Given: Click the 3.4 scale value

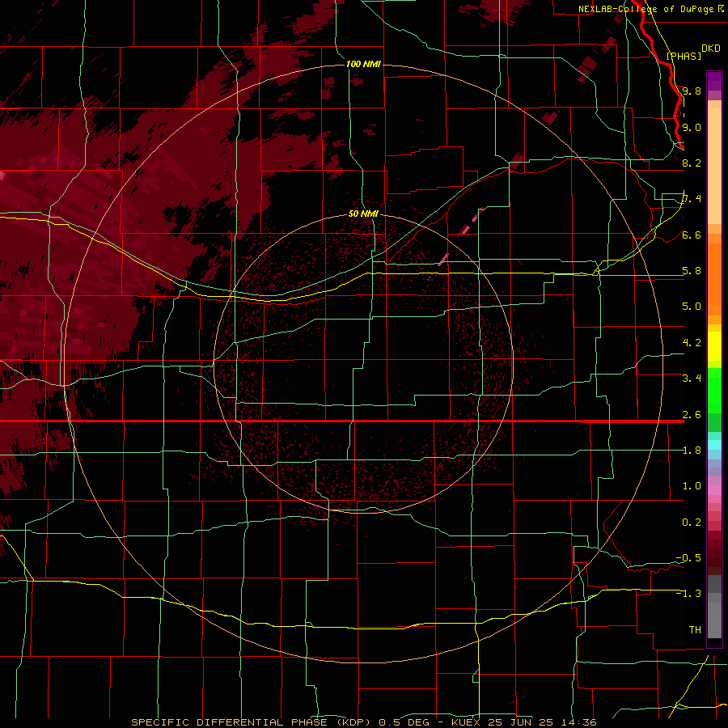Looking at the screenshot, I should pos(692,379).
